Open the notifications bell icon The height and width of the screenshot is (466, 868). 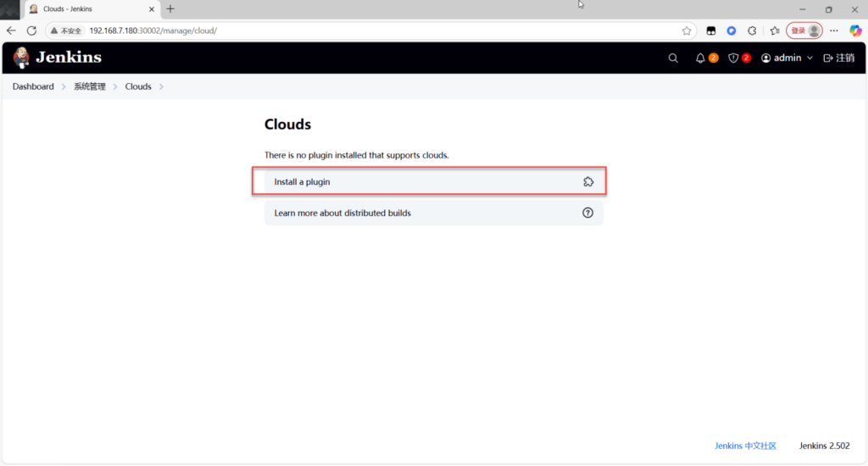point(700,58)
